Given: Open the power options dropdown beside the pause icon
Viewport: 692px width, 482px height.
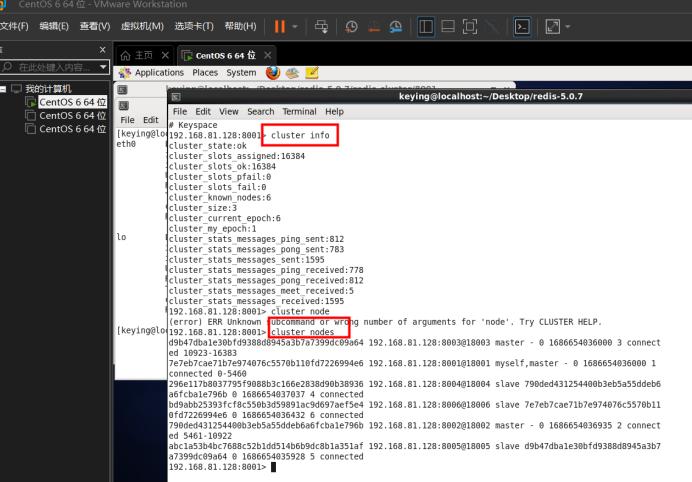Looking at the screenshot, I should [295, 26].
